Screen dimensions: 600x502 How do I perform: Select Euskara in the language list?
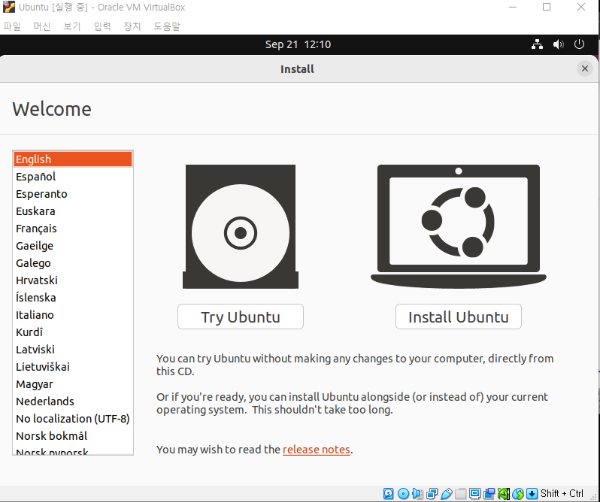pyautogui.click(x=73, y=211)
